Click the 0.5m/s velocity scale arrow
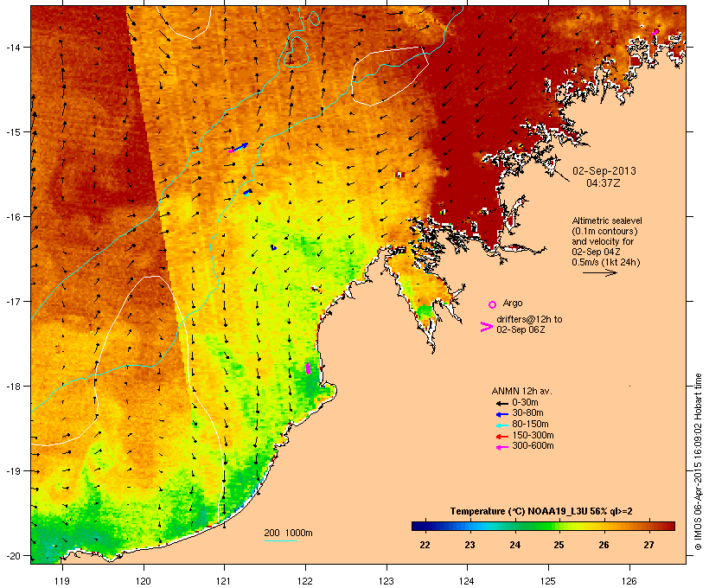The width and height of the screenshot is (709, 588). click(599, 272)
